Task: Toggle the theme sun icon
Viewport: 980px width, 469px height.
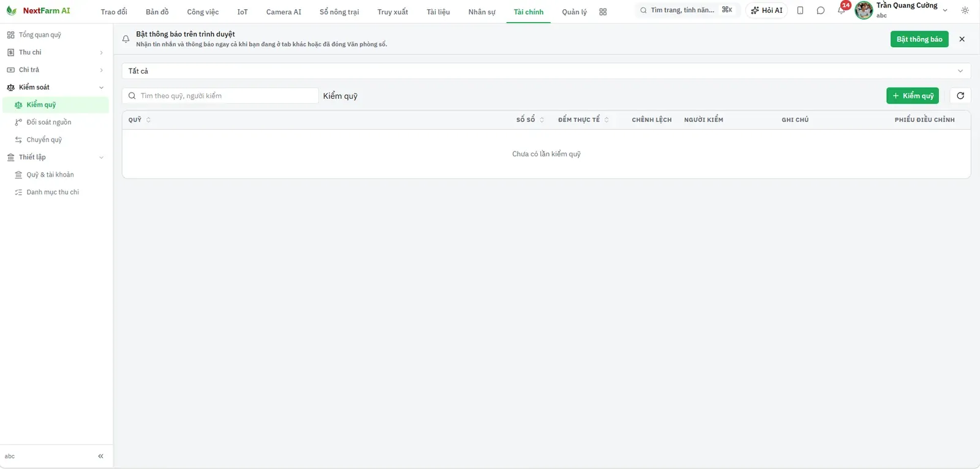Action: point(965,10)
